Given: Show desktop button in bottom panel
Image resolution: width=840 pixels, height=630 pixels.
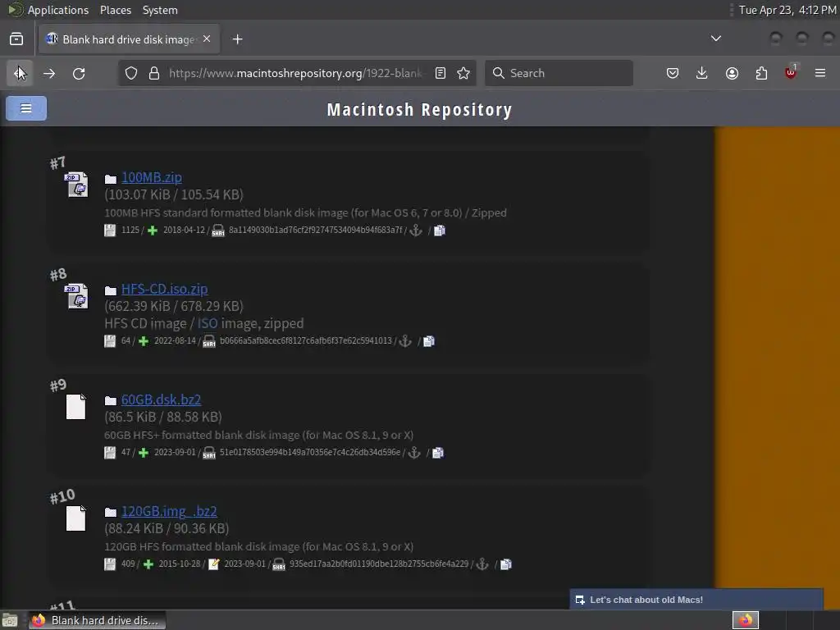Looking at the screenshot, I should [x=10, y=620].
